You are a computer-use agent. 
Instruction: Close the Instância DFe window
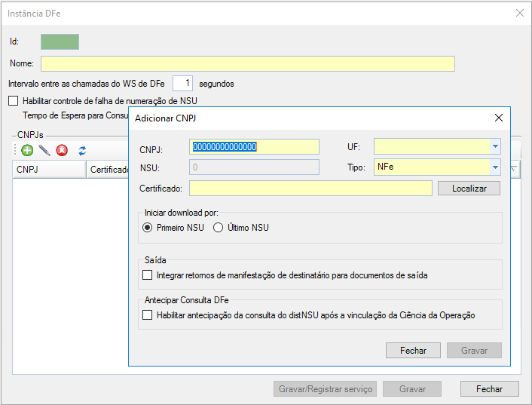coord(519,13)
